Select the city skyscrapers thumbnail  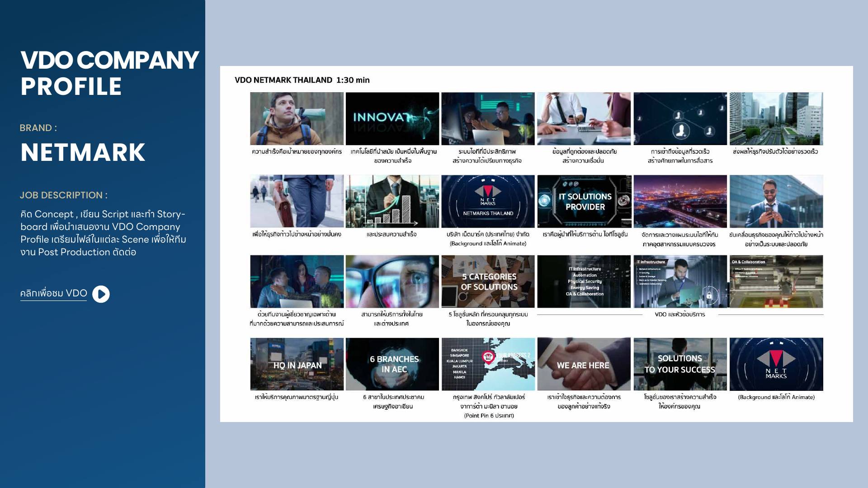click(x=776, y=119)
